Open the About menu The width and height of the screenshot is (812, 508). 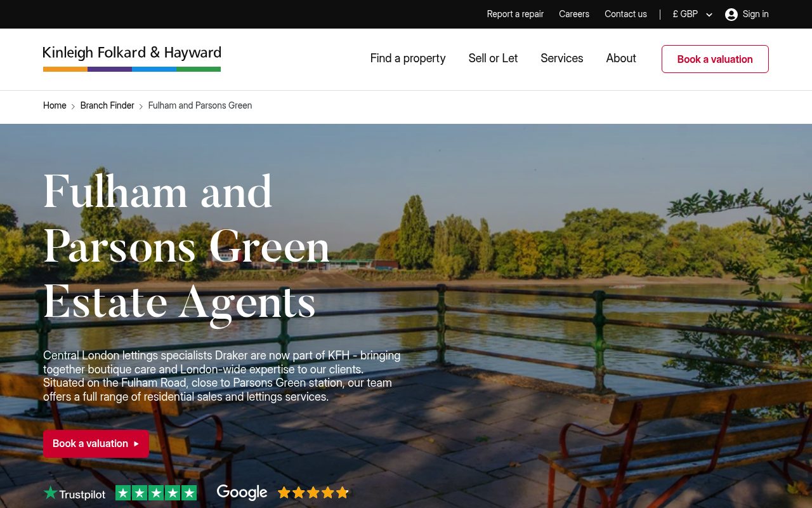621,58
